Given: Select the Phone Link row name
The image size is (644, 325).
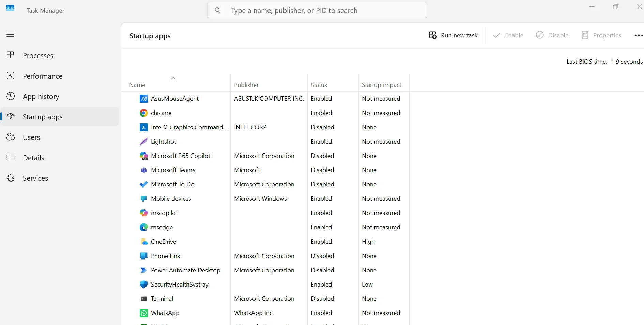Looking at the screenshot, I should pyautogui.click(x=166, y=256).
